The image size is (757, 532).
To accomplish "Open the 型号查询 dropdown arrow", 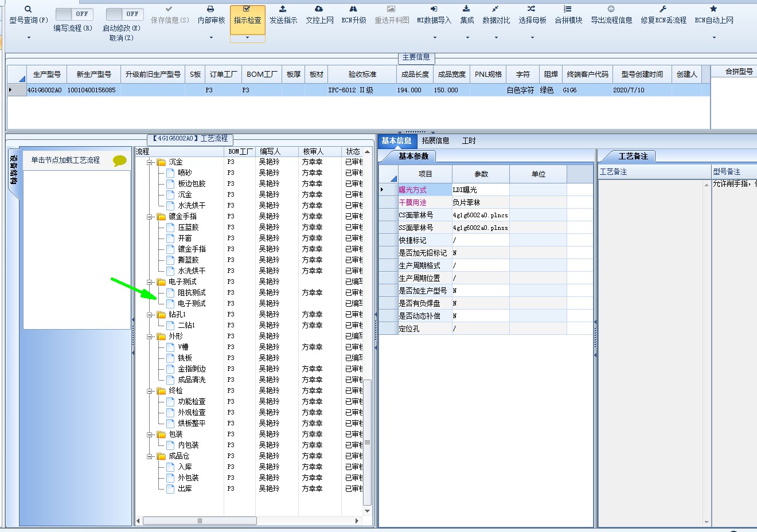I will [29, 38].
